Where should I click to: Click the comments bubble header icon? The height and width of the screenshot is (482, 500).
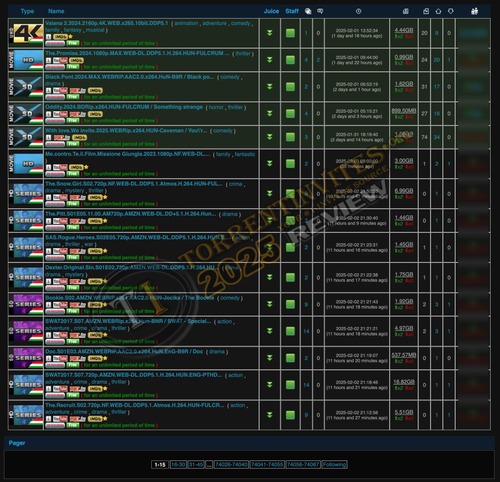tap(308, 11)
